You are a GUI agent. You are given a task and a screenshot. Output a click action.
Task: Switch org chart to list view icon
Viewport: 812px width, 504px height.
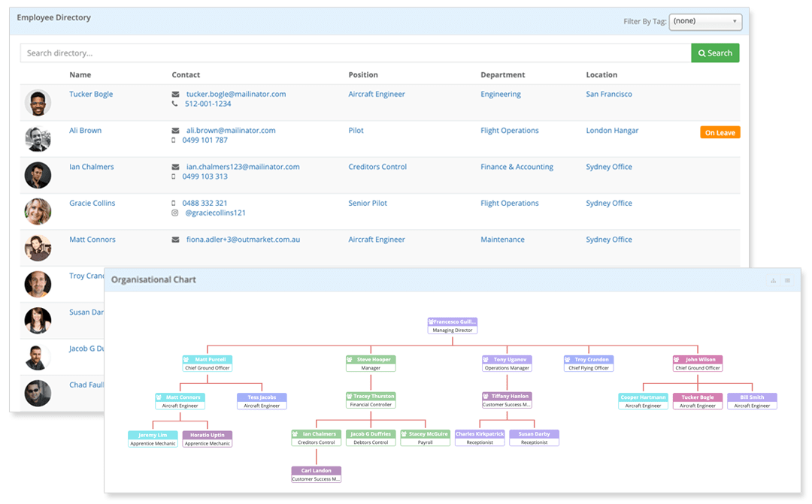pos(787,280)
